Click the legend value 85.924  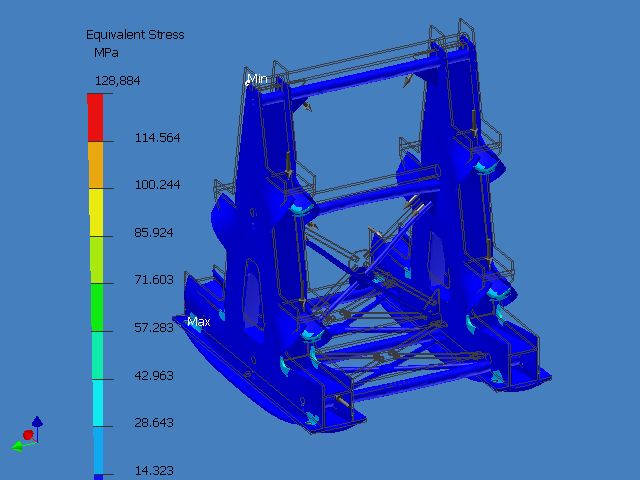pyautogui.click(x=154, y=233)
